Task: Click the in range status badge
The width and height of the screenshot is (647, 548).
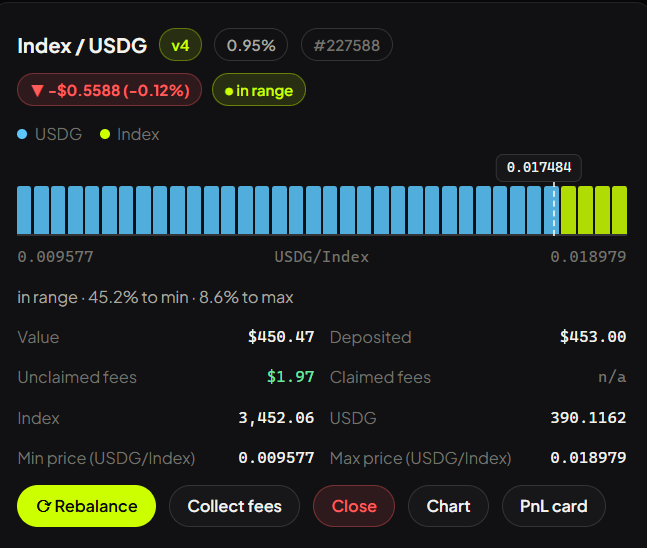Action: [259, 90]
